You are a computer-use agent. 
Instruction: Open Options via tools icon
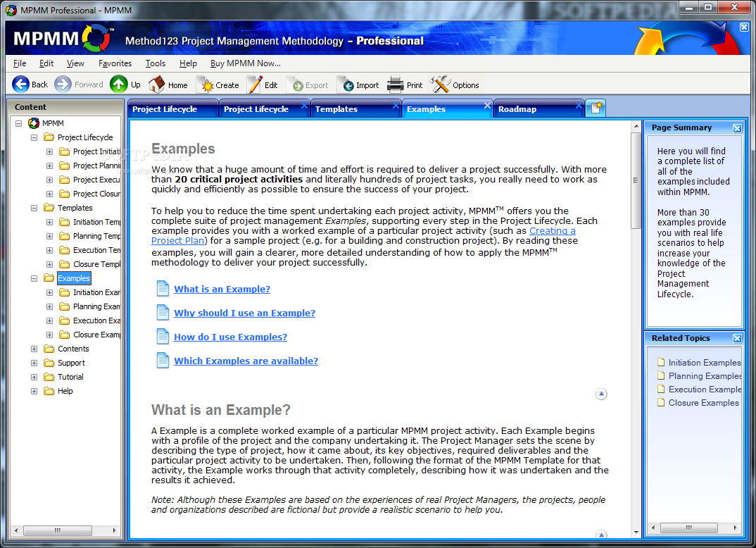[x=440, y=85]
